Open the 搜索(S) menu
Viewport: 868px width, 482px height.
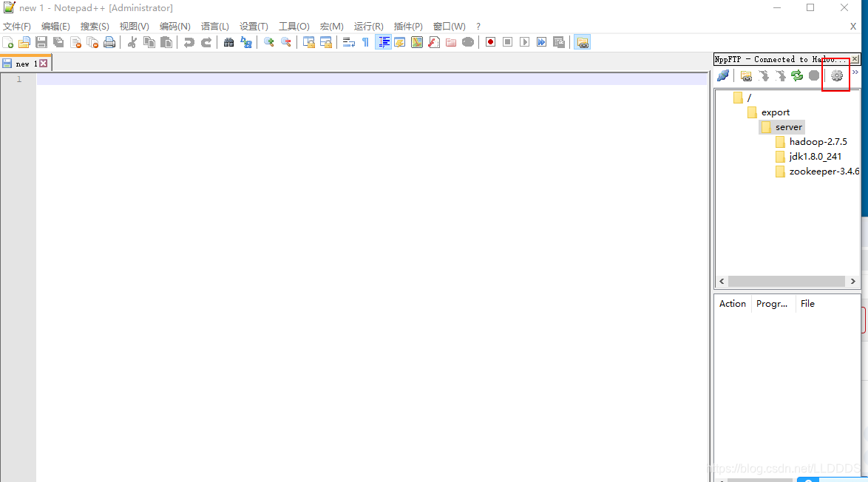tap(95, 26)
